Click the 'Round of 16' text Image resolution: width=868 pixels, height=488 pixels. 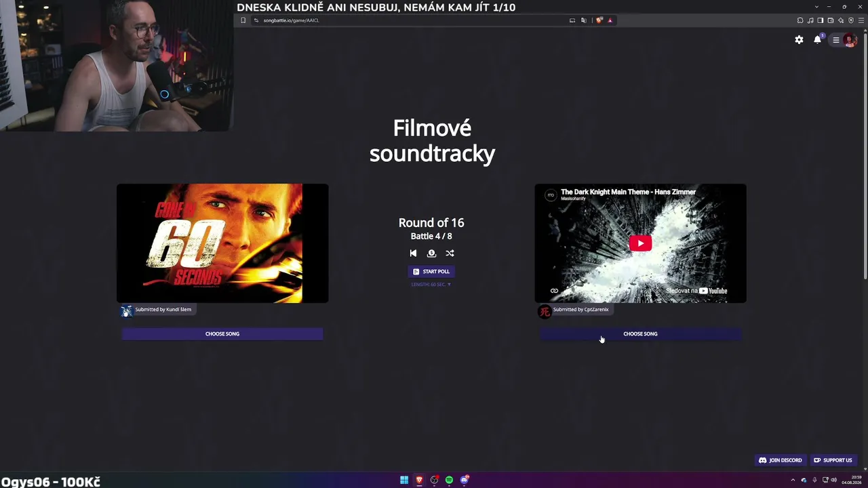[x=431, y=222]
